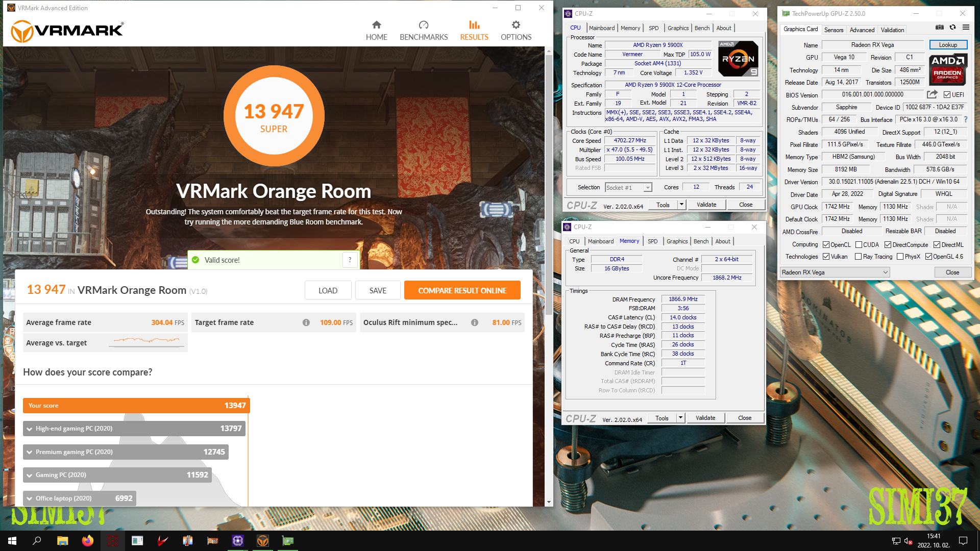
Task: Click Lookup button in GPU-Z
Action: pyautogui.click(x=948, y=45)
